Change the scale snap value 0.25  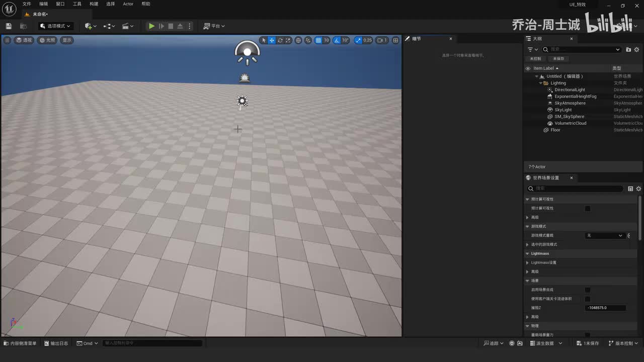point(368,40)
